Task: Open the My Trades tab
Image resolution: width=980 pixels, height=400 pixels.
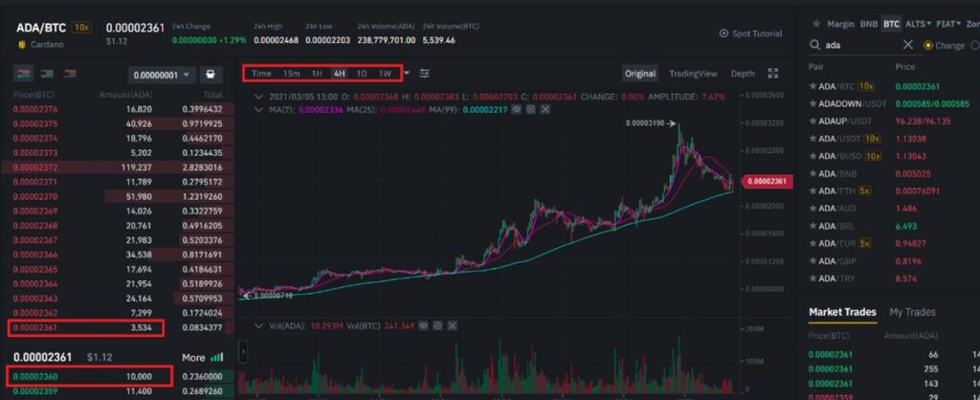Action: [912, 312]
